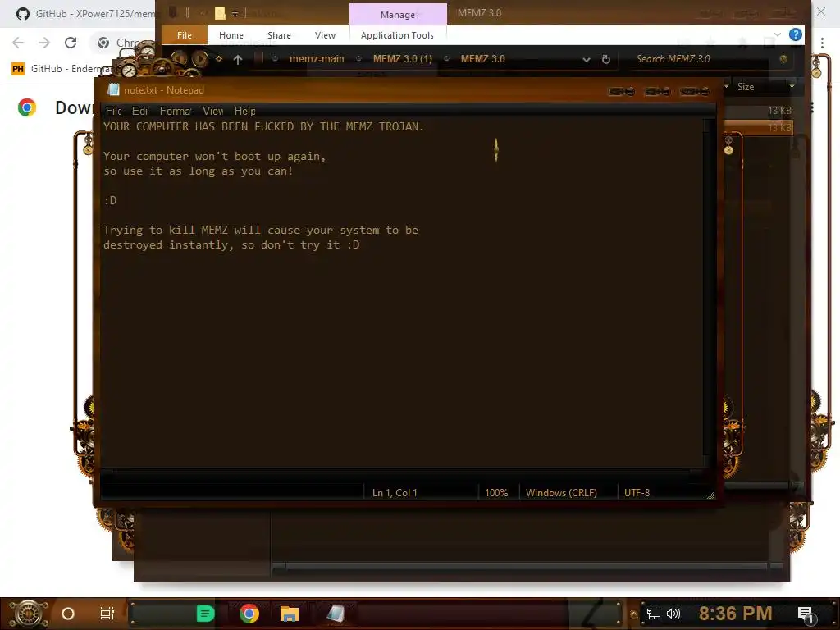Click the UTF-8 encoding status entry

point(637,493)
